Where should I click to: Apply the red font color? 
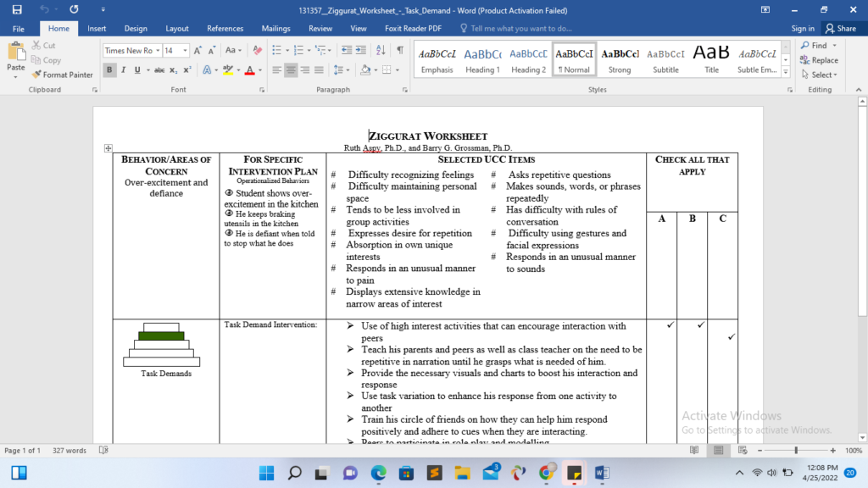point(250,70)
